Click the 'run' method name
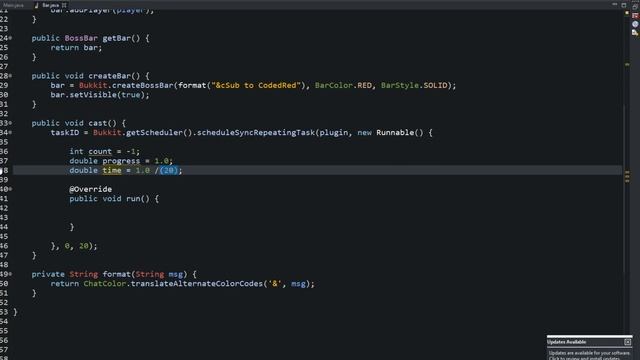The width and height of the screenshot is (640, 360). [x=133, y=199]
